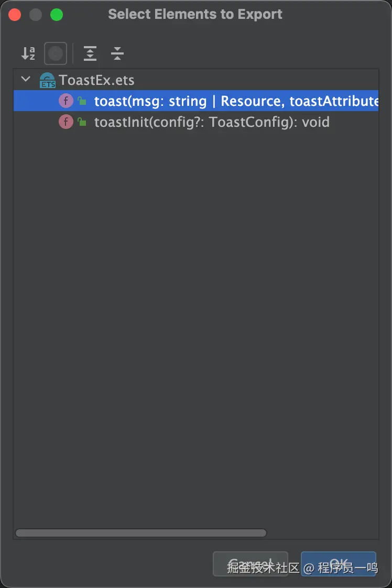This screenshot has width=392, height=588.
Task: Click the grayed circular toolbar toggle
Action: point(56,53)
